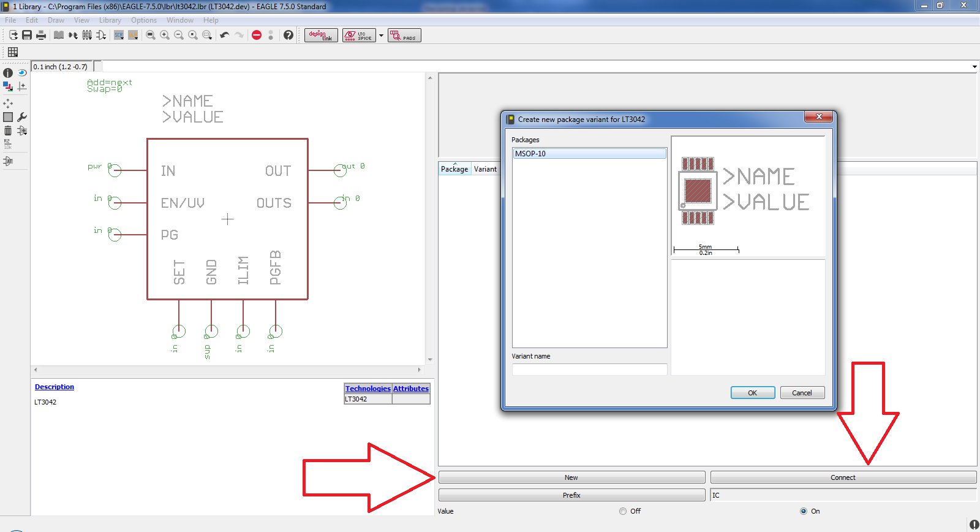Activate zoom select area tool
Image resolution: width=980 pixels, height=532 pixels.
[207, 35]
